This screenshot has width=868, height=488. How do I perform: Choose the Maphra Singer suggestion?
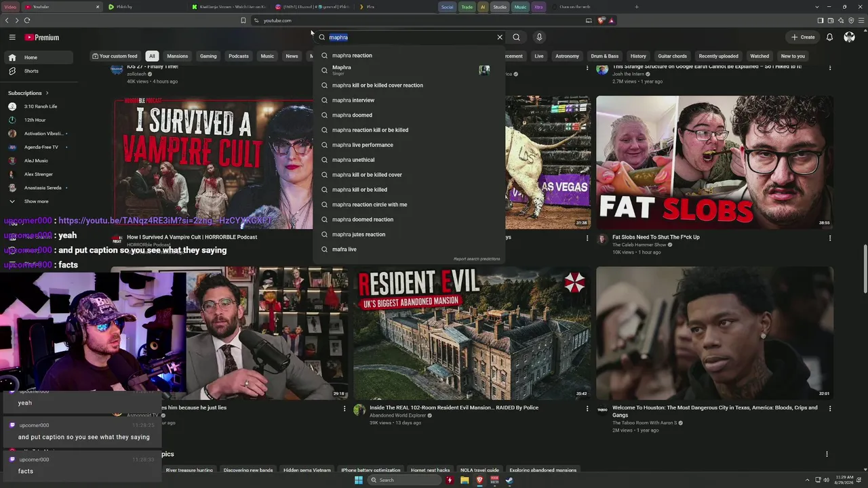409,70
